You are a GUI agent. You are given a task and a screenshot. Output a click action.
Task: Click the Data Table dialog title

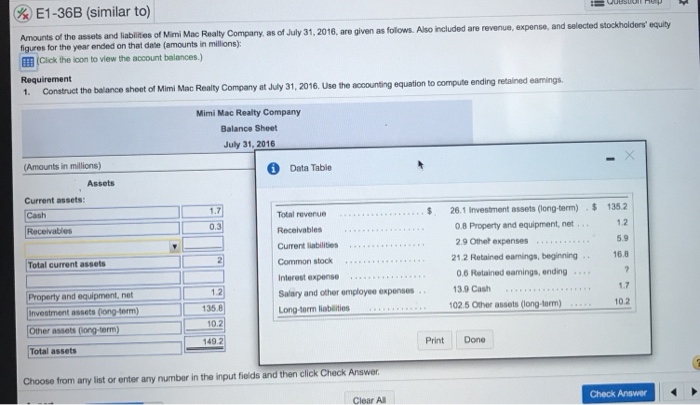click(310, 168)
